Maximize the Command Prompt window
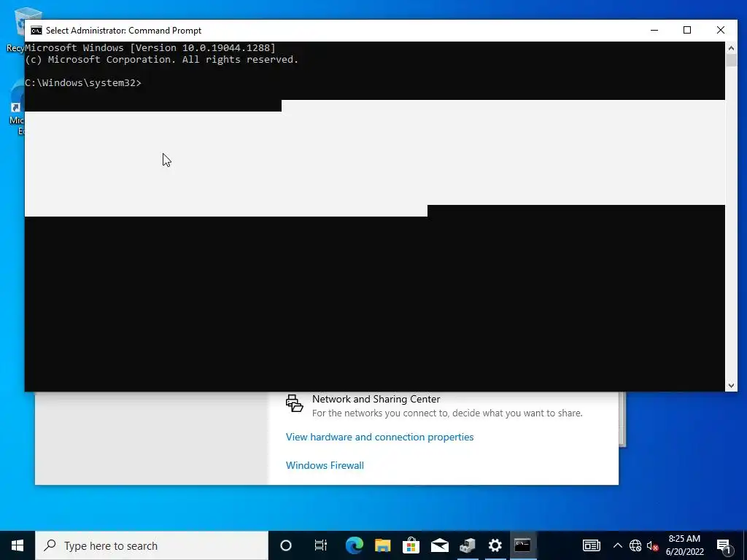The image size is (747, 560). [x=687, y=31]
